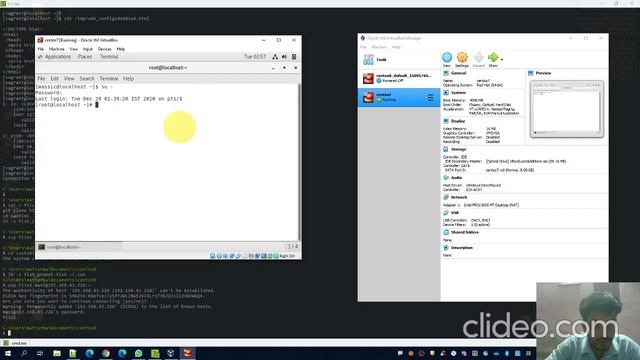The width and height of the screenshot is (640, 360).
Task: Click the Preview header in VirtualBox Manager
Action: point(543,73)
